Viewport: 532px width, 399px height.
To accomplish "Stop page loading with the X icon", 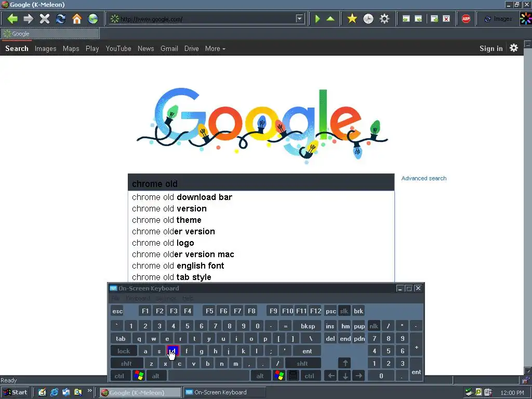I will point(45,19).
